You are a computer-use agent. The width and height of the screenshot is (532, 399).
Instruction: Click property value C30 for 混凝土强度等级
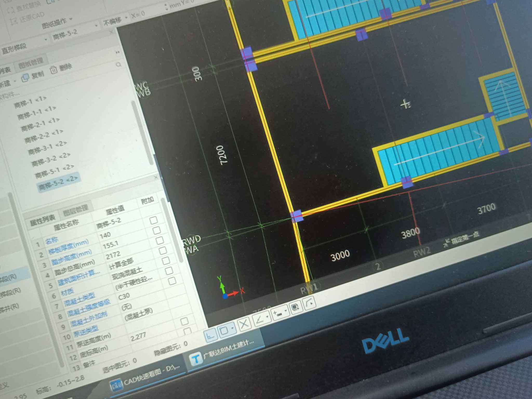tap(124, 296)
